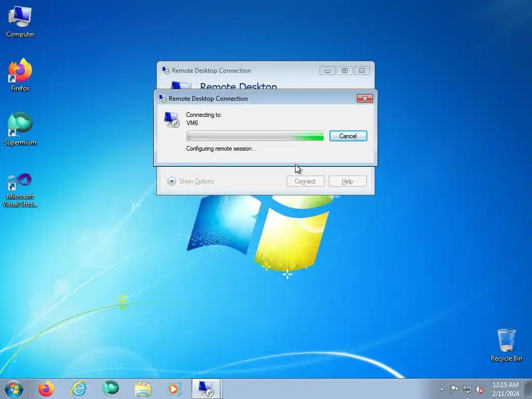The height and width of the screenshot is (399, 532).
Task: Click the Show desktop strip on the taskbar
Action: (x=528, y=389)
